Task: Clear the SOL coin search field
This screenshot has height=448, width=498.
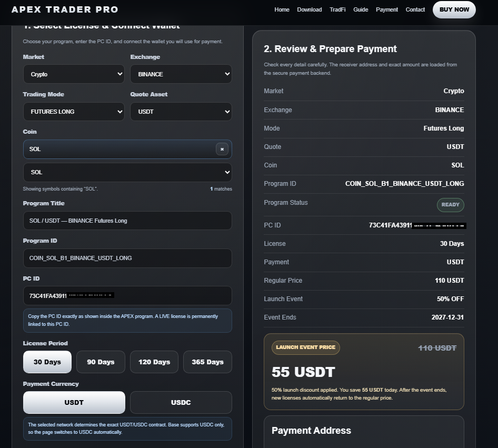Action: coord(222,149)
